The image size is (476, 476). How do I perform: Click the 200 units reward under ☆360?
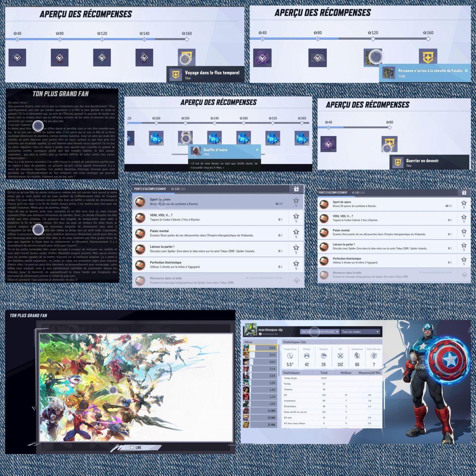[302, 138]
